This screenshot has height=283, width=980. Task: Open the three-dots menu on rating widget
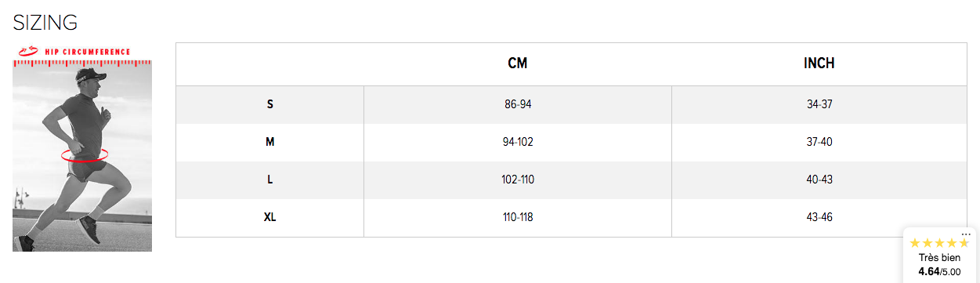[x=966, y=234]
